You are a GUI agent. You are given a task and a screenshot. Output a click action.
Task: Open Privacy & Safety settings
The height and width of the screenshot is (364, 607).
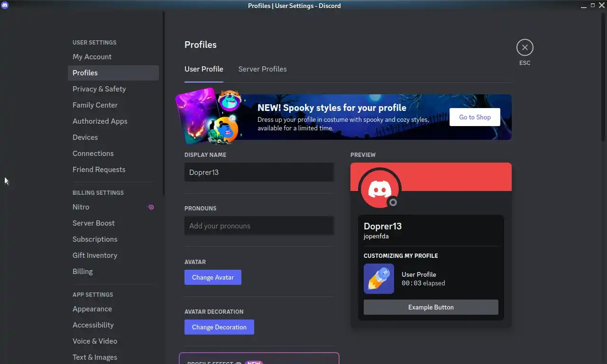113,89
